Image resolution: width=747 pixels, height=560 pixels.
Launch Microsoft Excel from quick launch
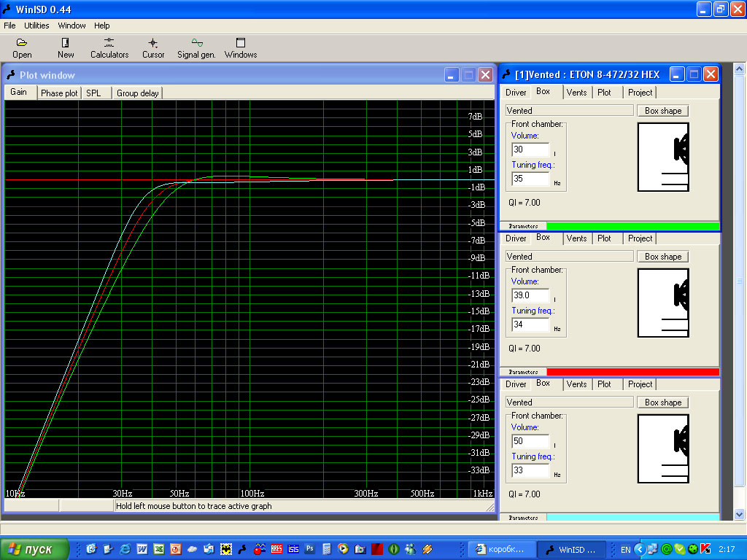point(158,549)
